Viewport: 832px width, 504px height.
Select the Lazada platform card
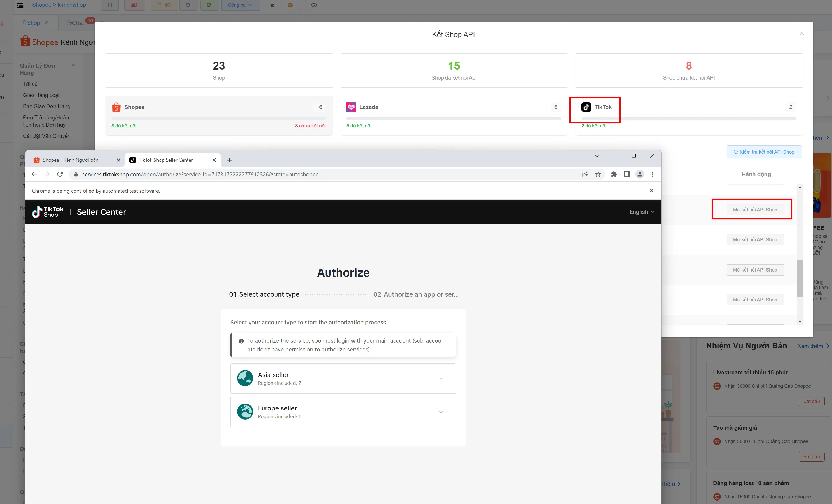pos(453,115)
